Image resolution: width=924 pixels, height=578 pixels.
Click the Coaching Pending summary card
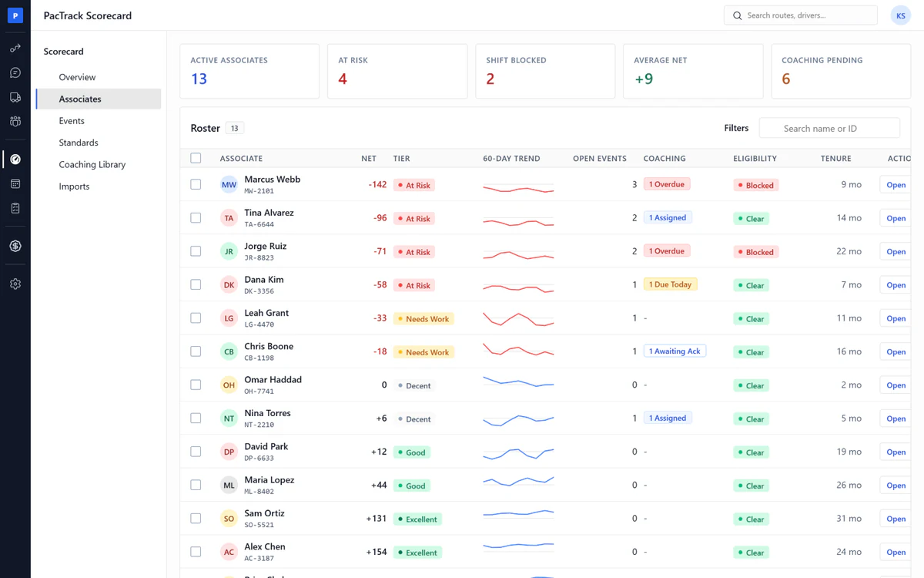click(x=841, y=71)
